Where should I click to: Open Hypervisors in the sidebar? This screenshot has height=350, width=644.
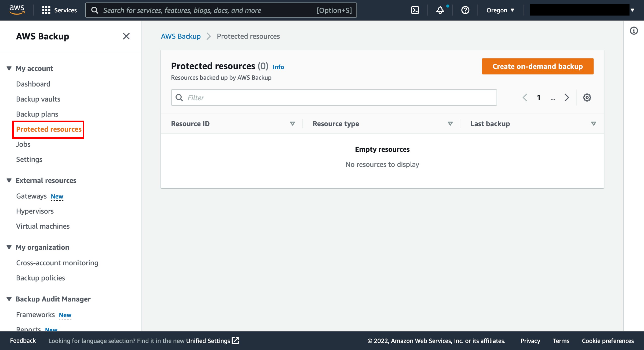35,211
